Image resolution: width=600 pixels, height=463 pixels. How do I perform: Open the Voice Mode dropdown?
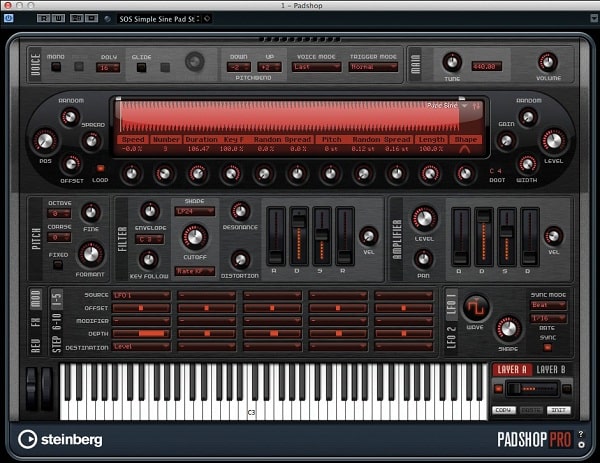(316, 67)
